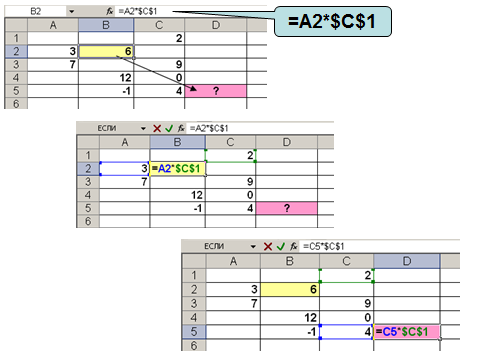Click cell B4 containing 12 in the middle screenshot
This screenshot has width=480, height=360.
tap(177, 195)
